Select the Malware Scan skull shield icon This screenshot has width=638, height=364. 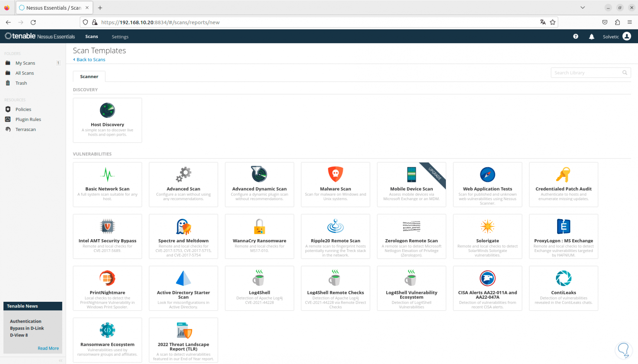336,174
